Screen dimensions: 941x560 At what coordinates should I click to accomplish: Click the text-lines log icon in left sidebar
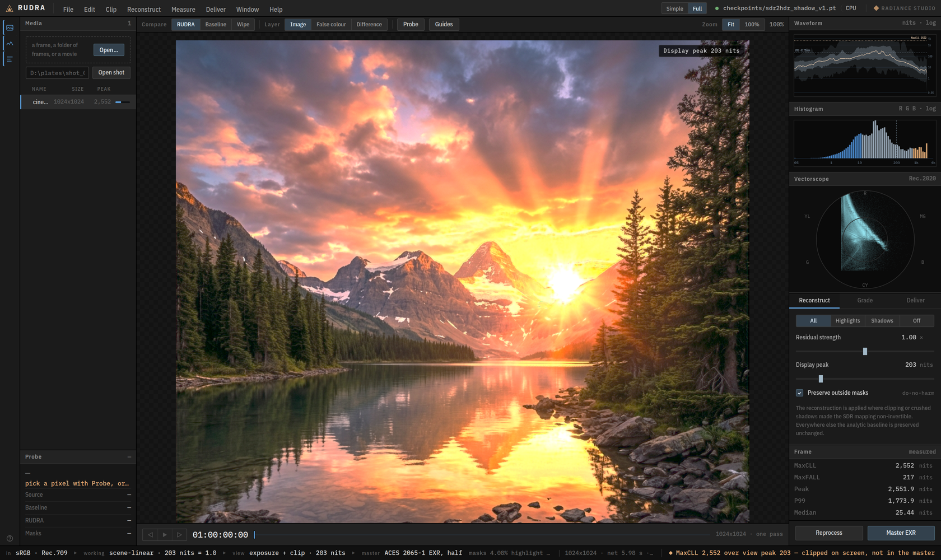pyautogui.click(x=10, y=59)
